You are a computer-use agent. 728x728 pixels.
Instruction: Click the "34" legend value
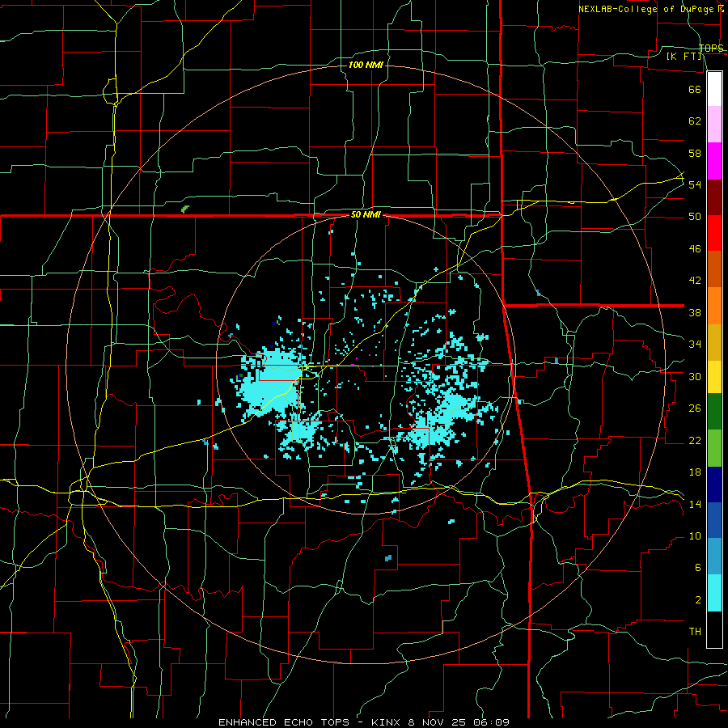click(x=695, y=345)
